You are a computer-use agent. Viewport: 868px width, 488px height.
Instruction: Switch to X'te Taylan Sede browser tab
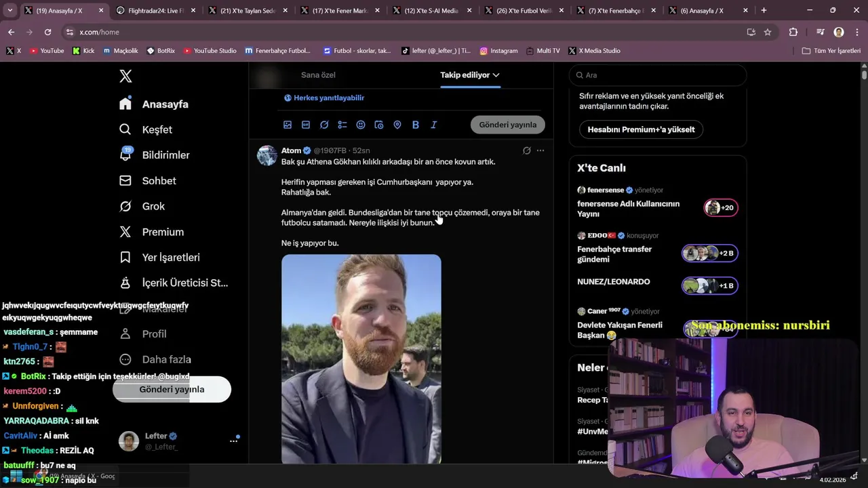247,10
